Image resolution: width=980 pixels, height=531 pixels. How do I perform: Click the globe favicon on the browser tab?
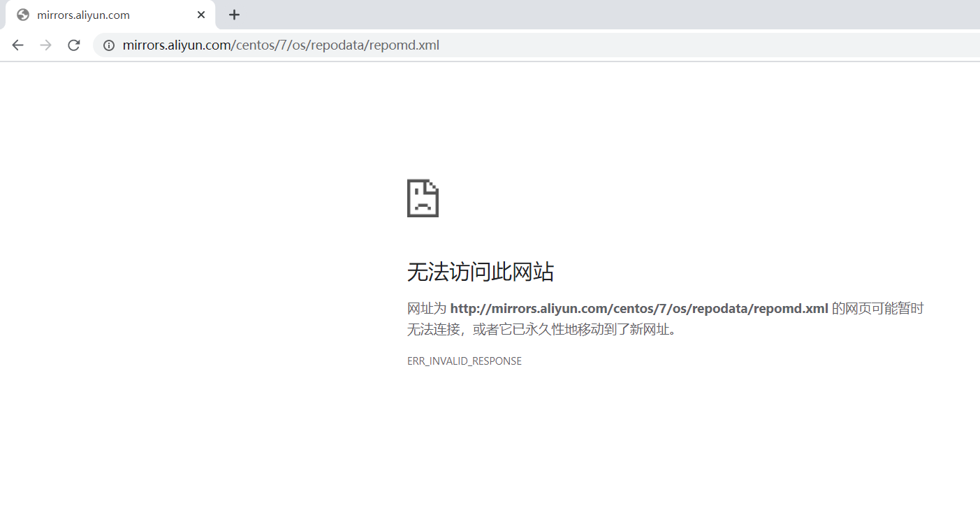22,15
